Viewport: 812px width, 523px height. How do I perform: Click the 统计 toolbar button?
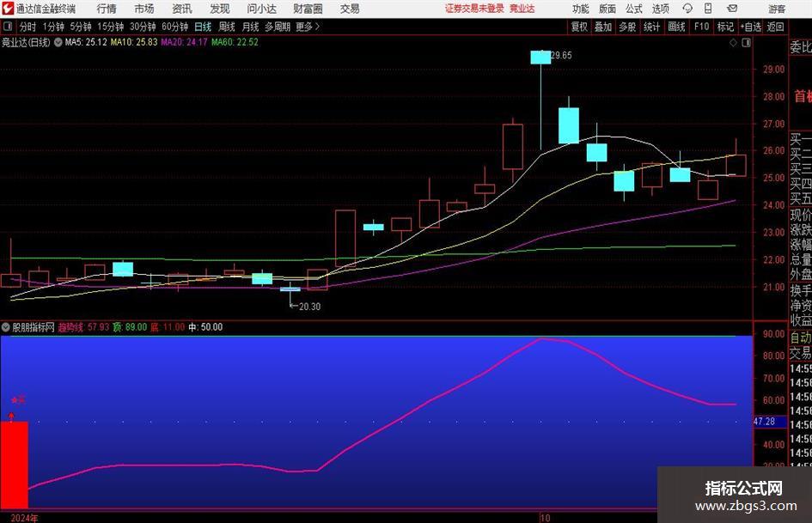tap(651, 27)
